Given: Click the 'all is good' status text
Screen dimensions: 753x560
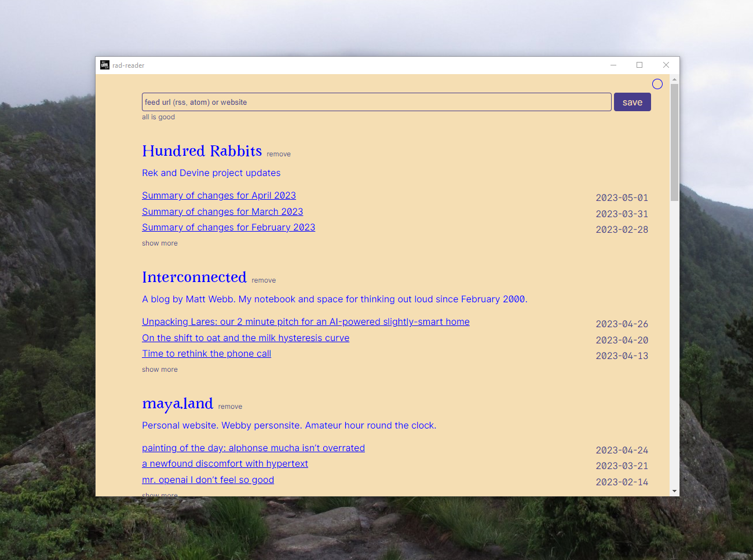Looking at the screenshot, I should pos(158,117).
